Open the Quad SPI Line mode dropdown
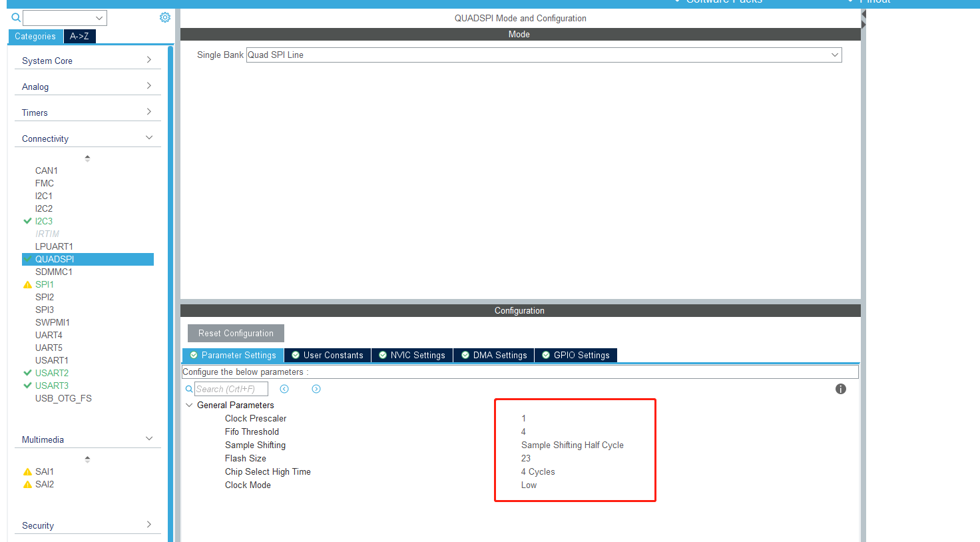This screenshot has height=542, width=980. (x=834, y=55)
